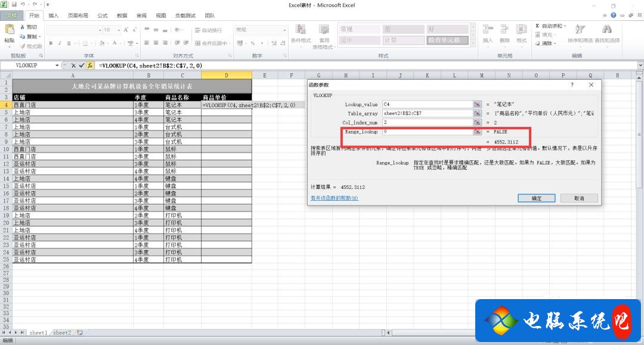Screen dimensions: 644x345
Task: Click the Merge and Center (合并后居中) icon
Action: [197, 43]
